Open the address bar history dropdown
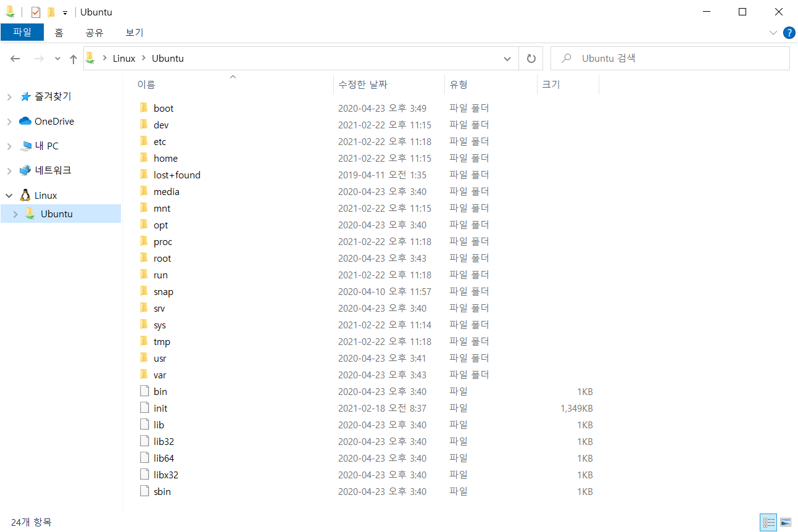798x532 pixels. 507,59
